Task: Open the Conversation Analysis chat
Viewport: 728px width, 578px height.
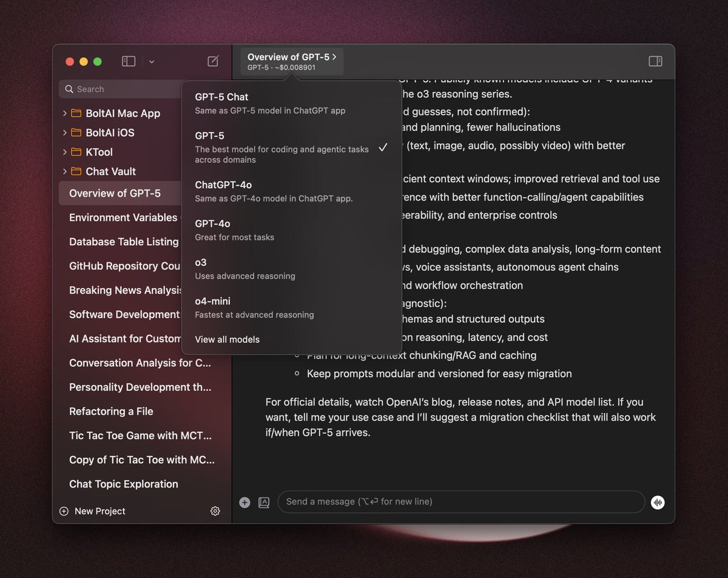Action: point(140,363)
